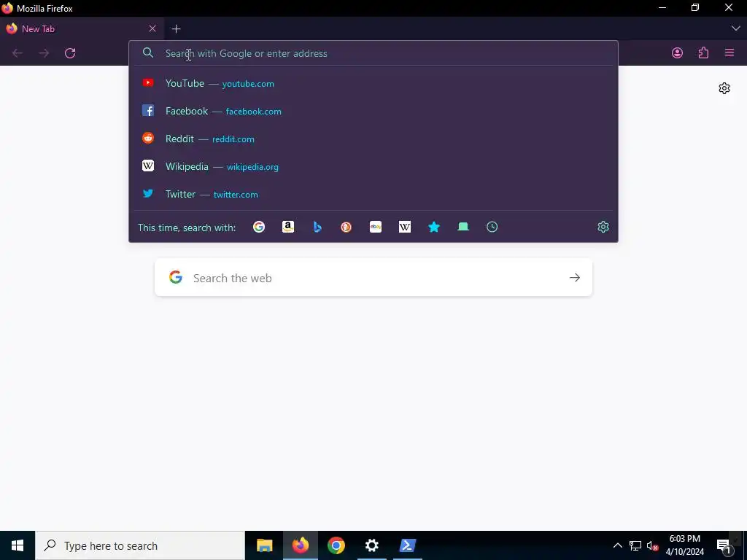Open File Explorer from taskbar
Screen dimensions: 747x560
click(x=264, y=545)
